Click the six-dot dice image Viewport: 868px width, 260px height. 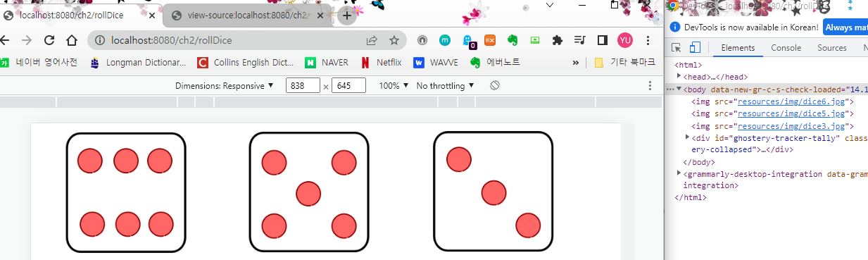126,192
